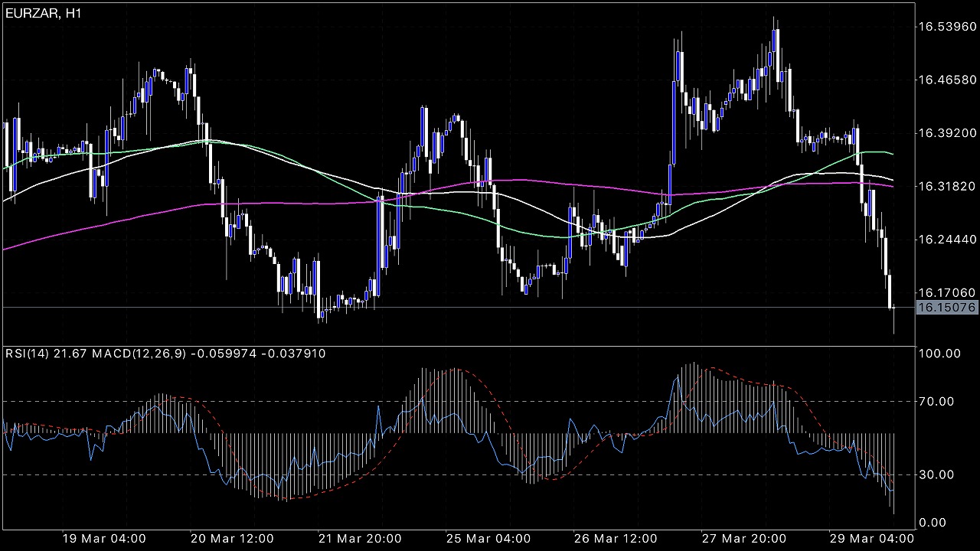The image size is (980, 551).
Task: Click the 21 Mar 20:00 time label
Action: coord(359,538)
